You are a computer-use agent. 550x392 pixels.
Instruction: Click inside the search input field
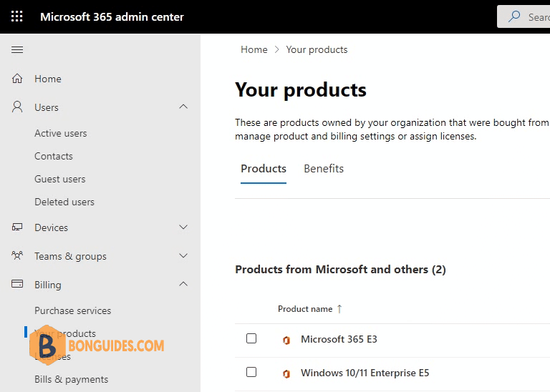coord(524,16)
